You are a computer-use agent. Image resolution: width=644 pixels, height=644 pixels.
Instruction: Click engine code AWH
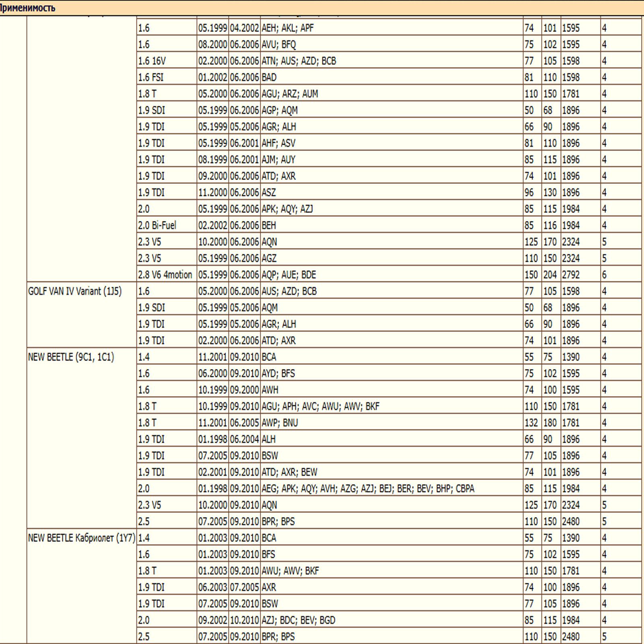pyautogui.click(x=270, y=390)
